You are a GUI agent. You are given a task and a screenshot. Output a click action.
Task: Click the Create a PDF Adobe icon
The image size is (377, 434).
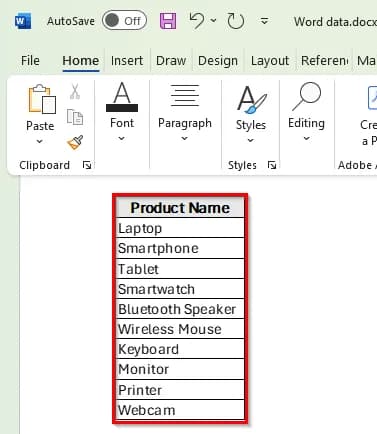pos(372,97)
